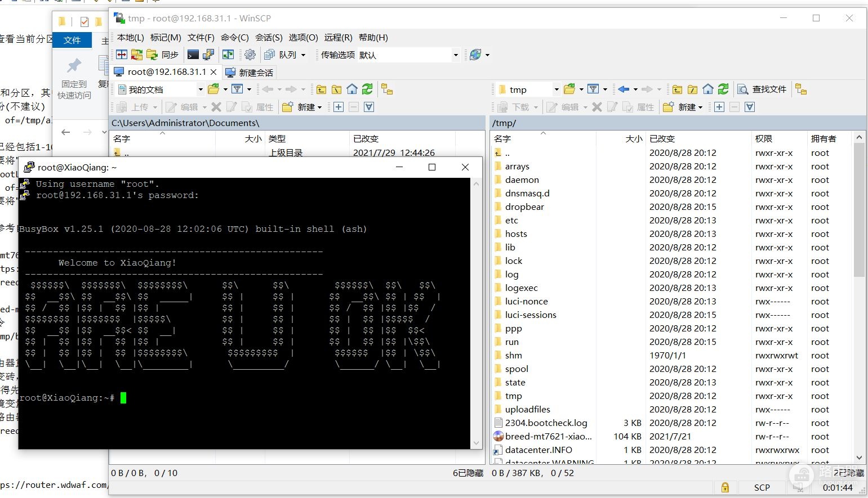
Task: Click the remote file list vertical scrollbar
Action: [x=859, y=297]
